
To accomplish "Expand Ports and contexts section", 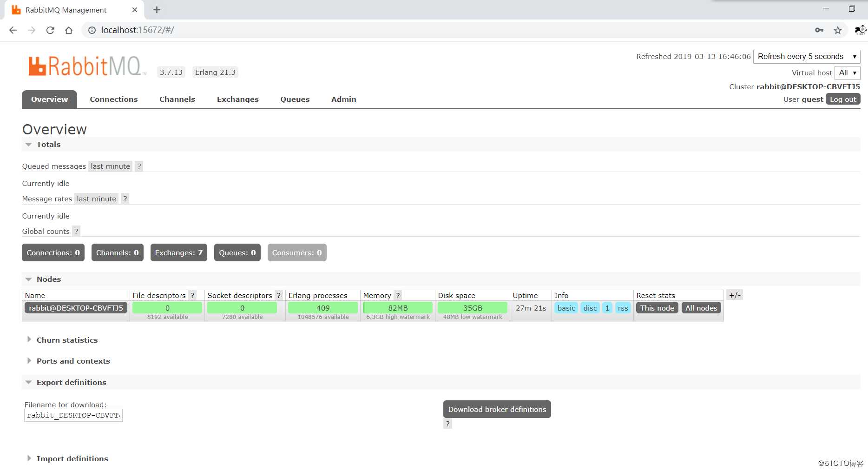I will [x=69, y=361].
